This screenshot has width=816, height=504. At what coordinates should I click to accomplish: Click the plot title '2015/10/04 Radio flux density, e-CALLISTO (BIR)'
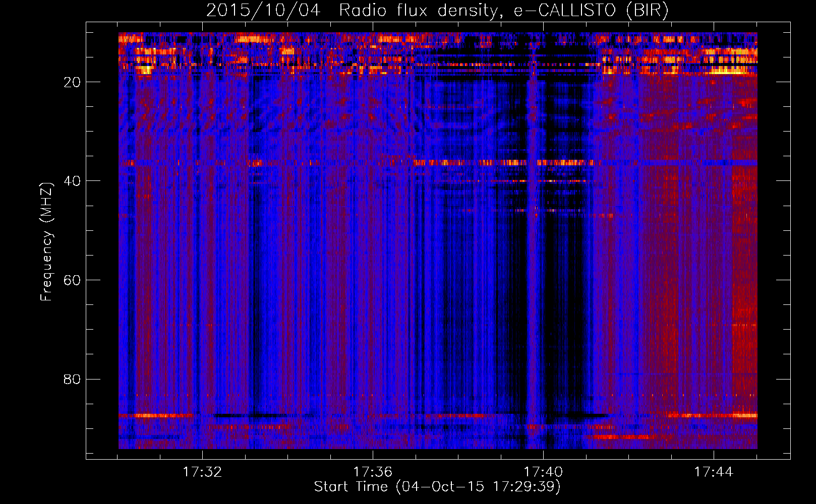[x=437, y=10]
